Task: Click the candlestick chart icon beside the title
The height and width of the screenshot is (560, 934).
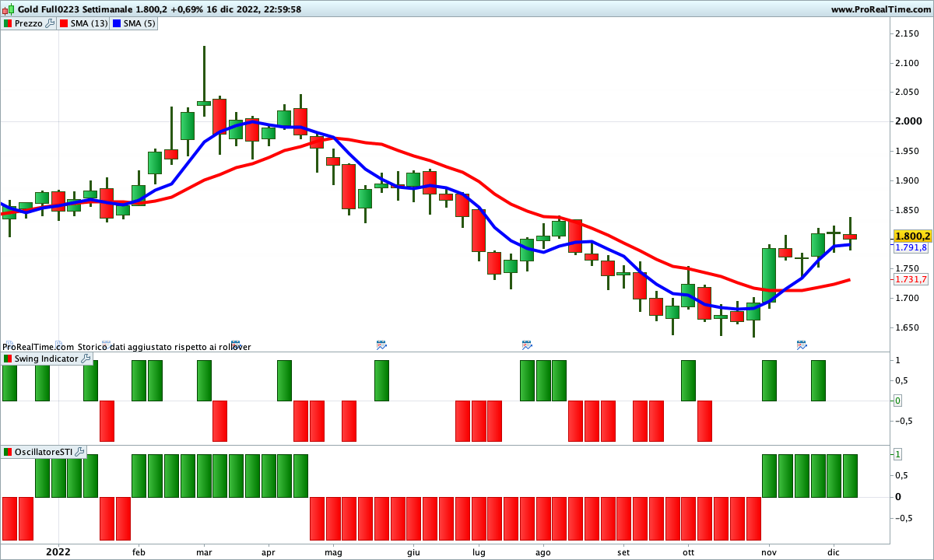Action: tap(8, 9)
